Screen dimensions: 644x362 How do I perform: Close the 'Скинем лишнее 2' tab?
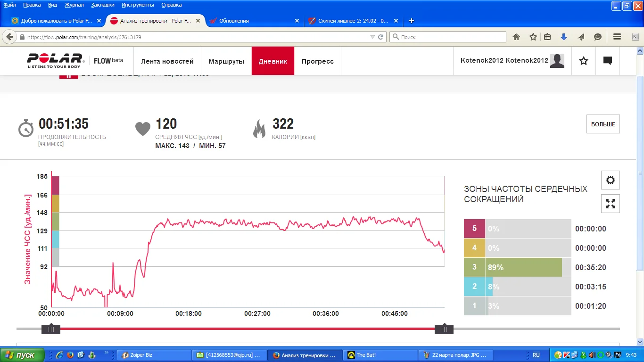(x=396, y=21)
